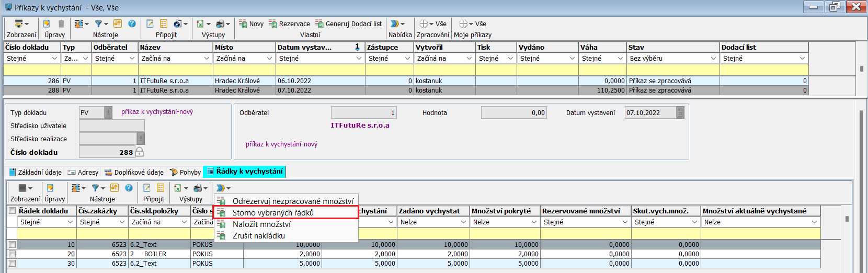Expand the Datum vystavení date picker
Screen dimensions: 868x273
(x=680, y=112)
